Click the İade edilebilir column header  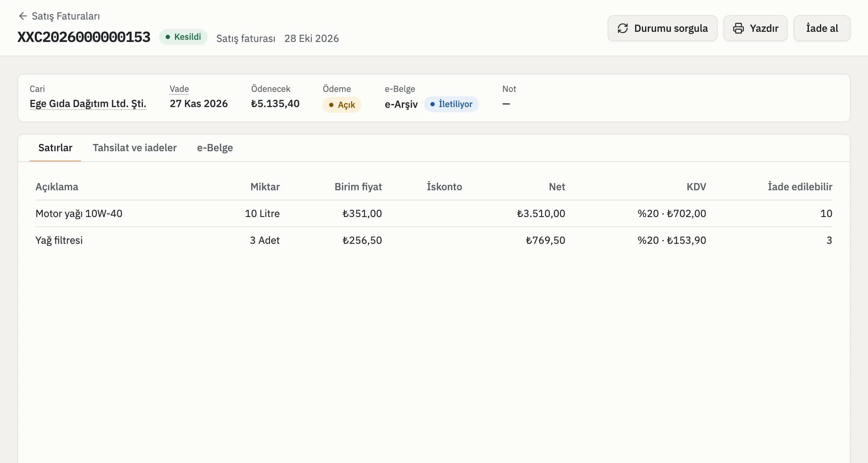(800, 187)
